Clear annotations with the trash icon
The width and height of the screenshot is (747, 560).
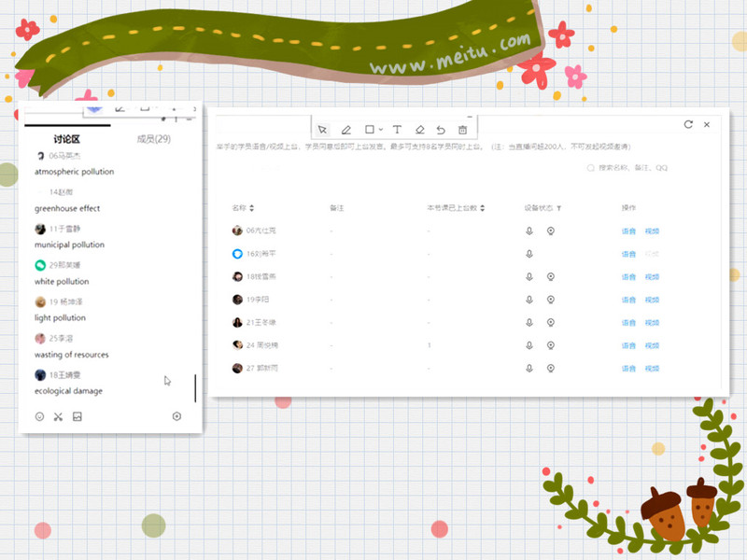point(462,130)
